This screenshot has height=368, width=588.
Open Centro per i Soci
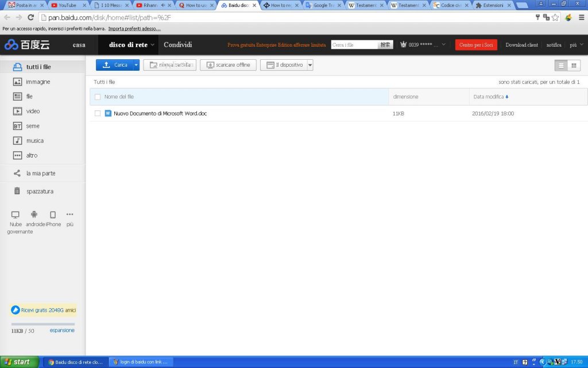(x=476, y=45)
